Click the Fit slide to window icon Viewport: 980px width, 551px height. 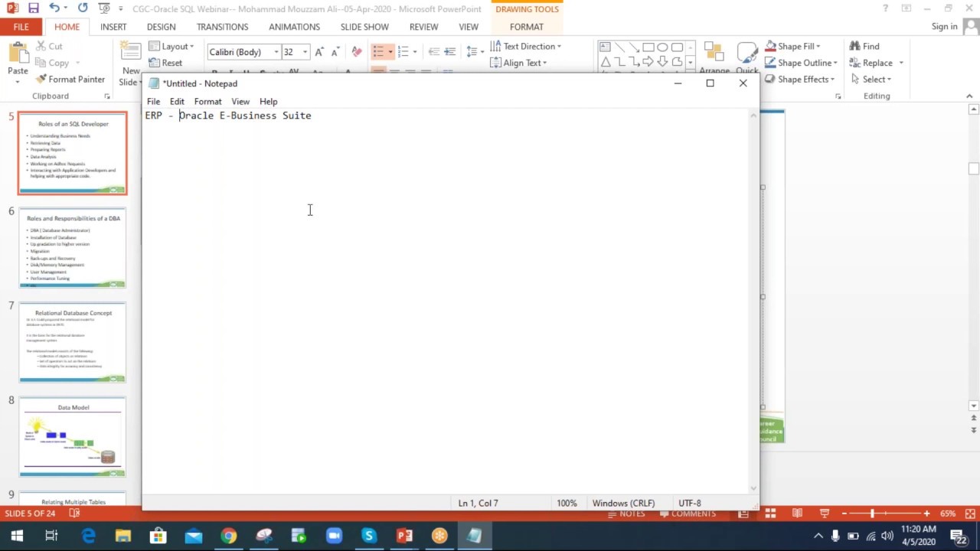(971, 514)
